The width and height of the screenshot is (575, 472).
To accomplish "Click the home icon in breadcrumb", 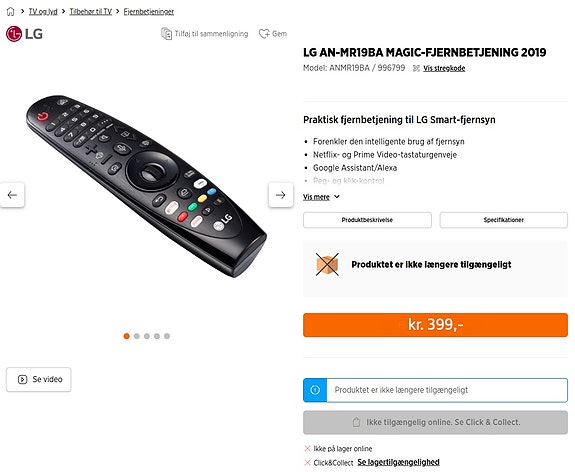I will (11, 12).
